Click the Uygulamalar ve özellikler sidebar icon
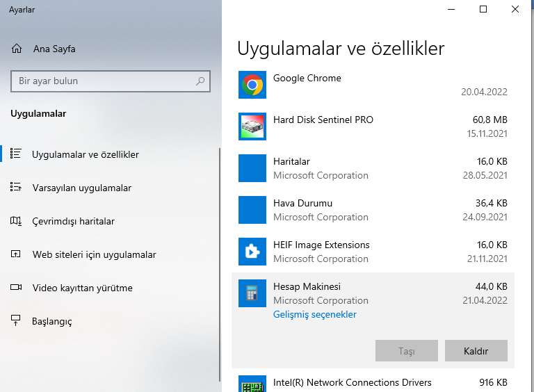This screenshot has height=392, width=534. 16,154
